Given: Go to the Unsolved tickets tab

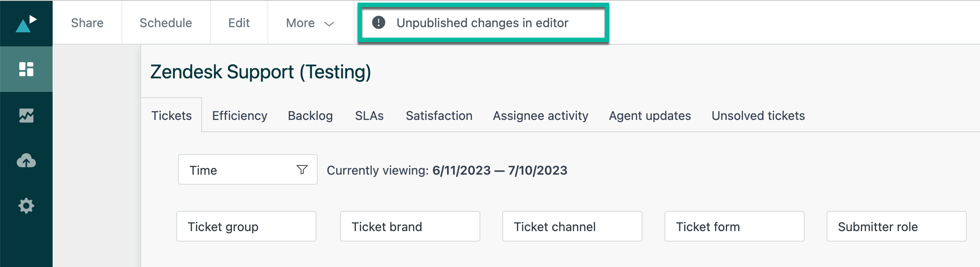Looking at the screenshot, I should pyautogui.click(x=758, y=116).
